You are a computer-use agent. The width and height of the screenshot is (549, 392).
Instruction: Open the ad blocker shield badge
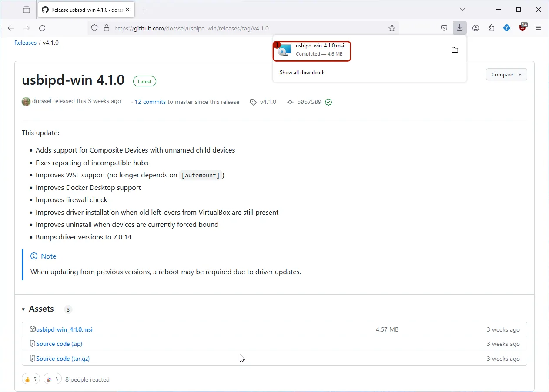coord(522,28)
